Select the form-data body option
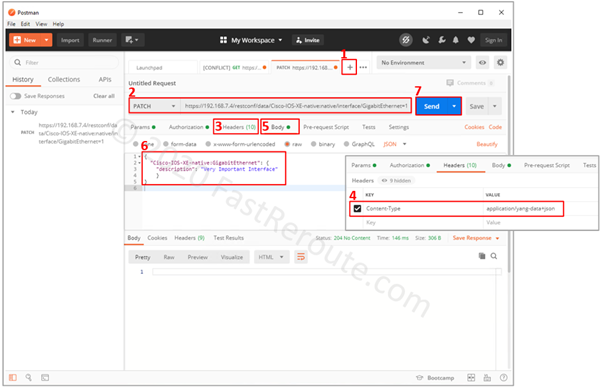This screenshot has height=389, width=602. click(180, 144)
